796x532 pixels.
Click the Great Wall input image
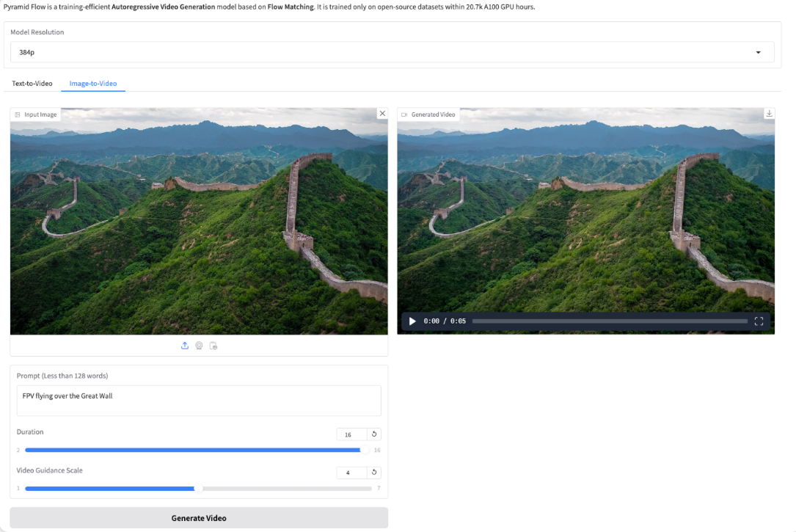(x=199, y=221)
